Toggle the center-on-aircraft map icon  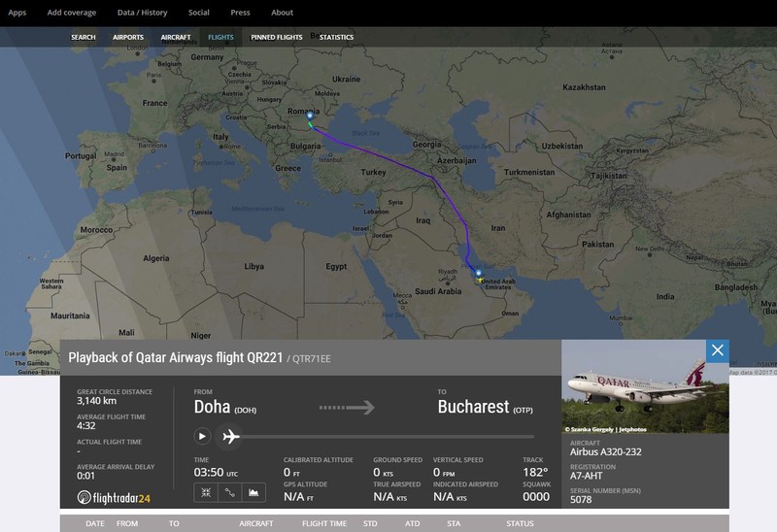pyautogui.click(x=206, y=492)
